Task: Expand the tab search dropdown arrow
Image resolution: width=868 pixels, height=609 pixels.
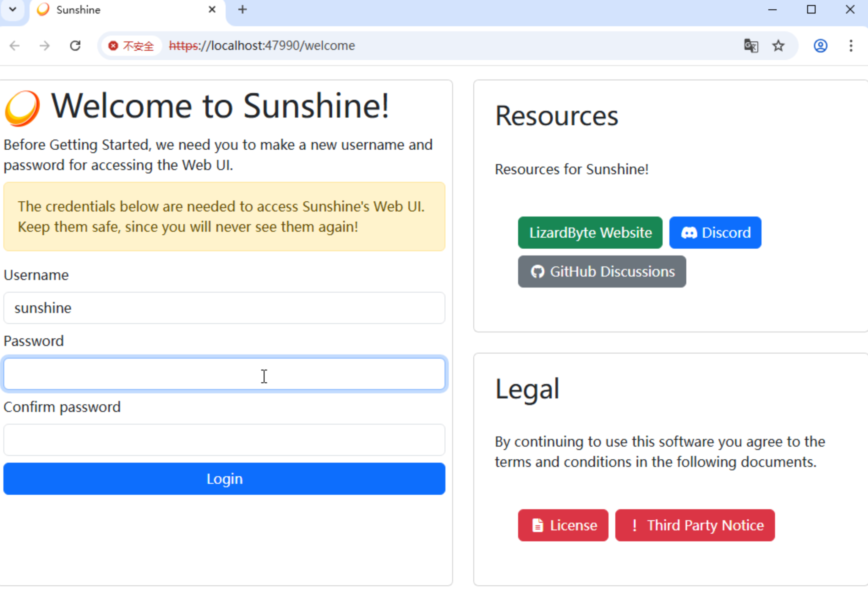Action: (13, 9)
